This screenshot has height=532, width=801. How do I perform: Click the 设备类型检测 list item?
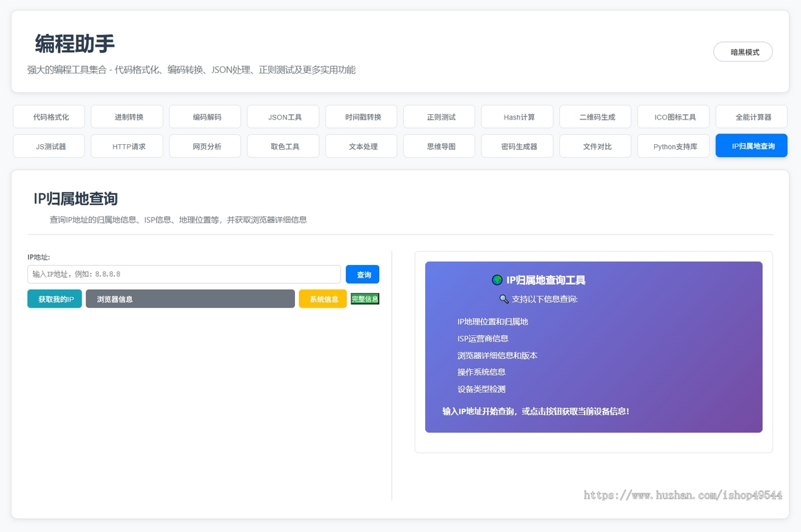[x=481, y=389]
